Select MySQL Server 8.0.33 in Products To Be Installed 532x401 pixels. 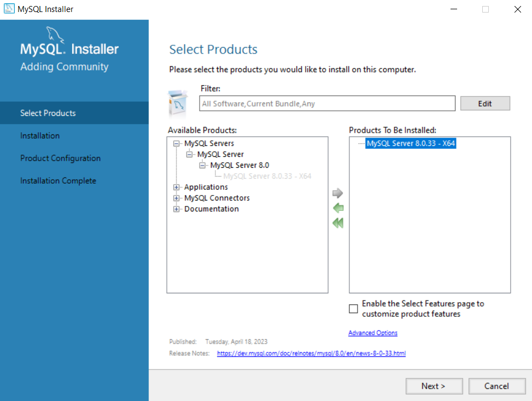411,143
